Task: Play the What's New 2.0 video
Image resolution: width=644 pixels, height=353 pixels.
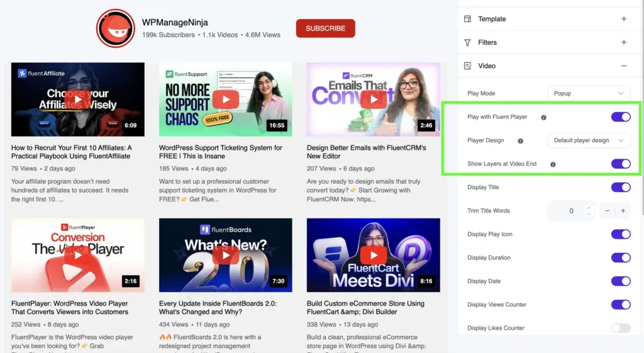Action: click(x=226, y=255)
